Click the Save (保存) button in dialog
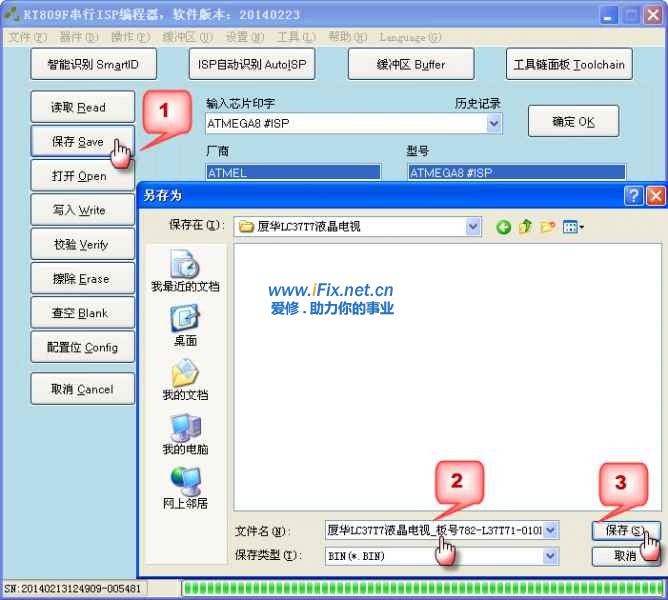 pos(625,531)
